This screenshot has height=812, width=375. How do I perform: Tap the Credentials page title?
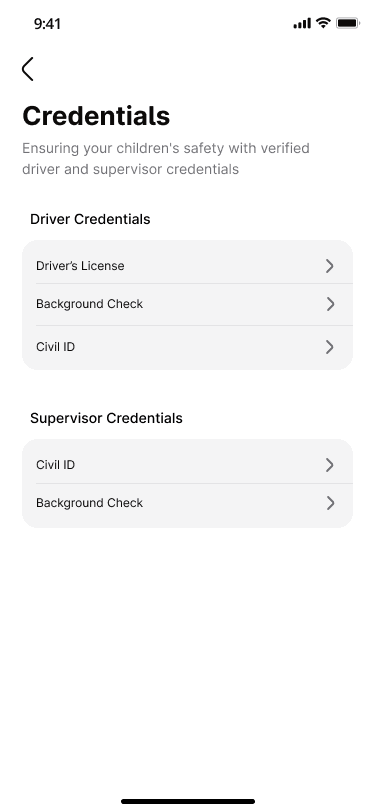pyautogui.click(x=96, y=115)
